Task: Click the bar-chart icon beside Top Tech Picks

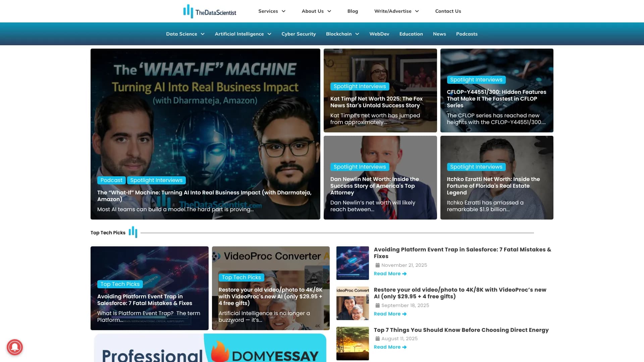Action: 133,232
